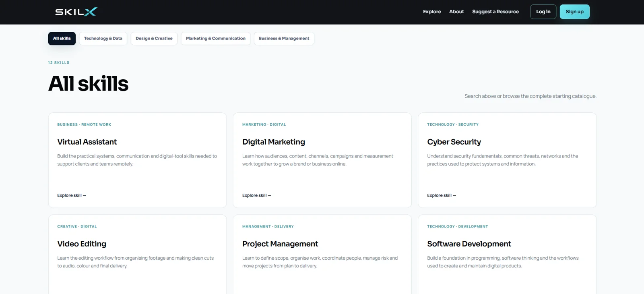Open Explore skill for Digital Marketing
Image resolution: width=644 pixels, height=294 pixels.
tap(257, 195)
